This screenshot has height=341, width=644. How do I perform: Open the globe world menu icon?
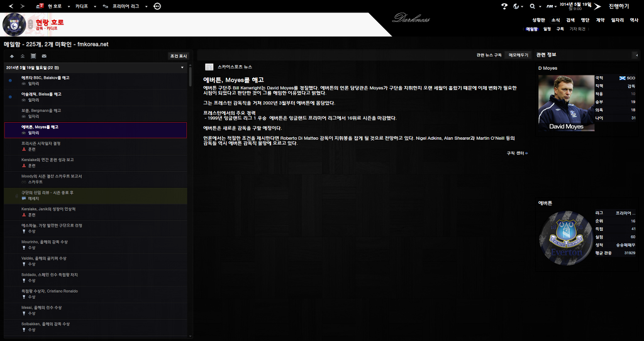tap(516, 6)
